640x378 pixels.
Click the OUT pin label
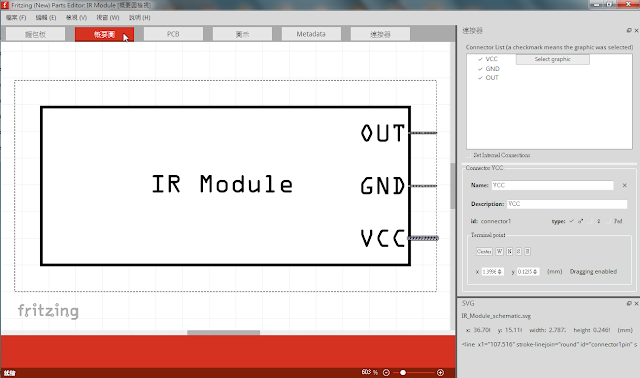382,133
